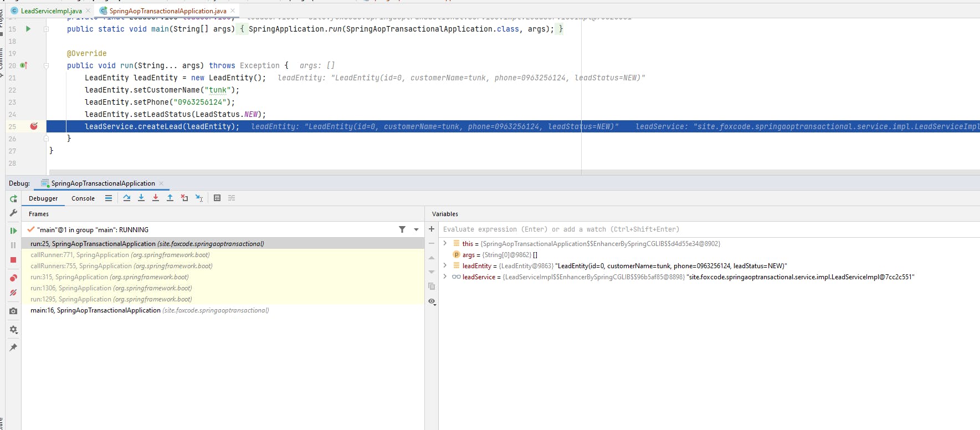View breakpoints with the double red dots icon
Viewport: 980px width, 430px height.
tap(13, 278)
